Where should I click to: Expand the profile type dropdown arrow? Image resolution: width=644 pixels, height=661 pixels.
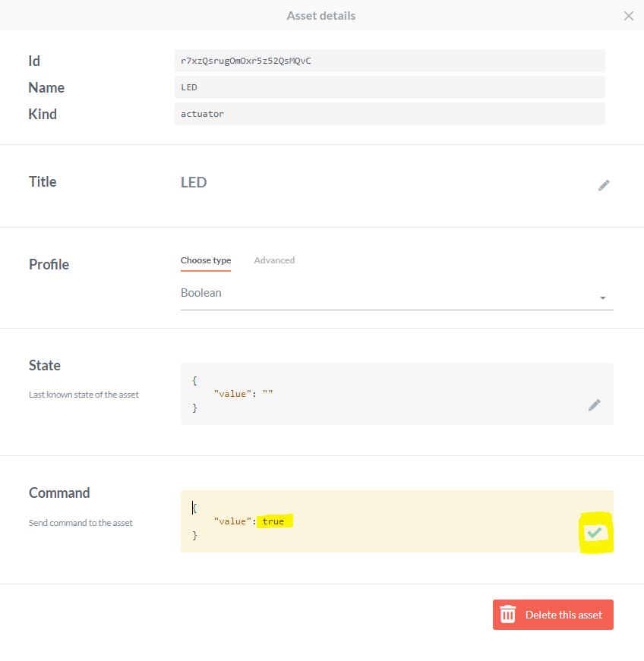(x=603, y=298)
